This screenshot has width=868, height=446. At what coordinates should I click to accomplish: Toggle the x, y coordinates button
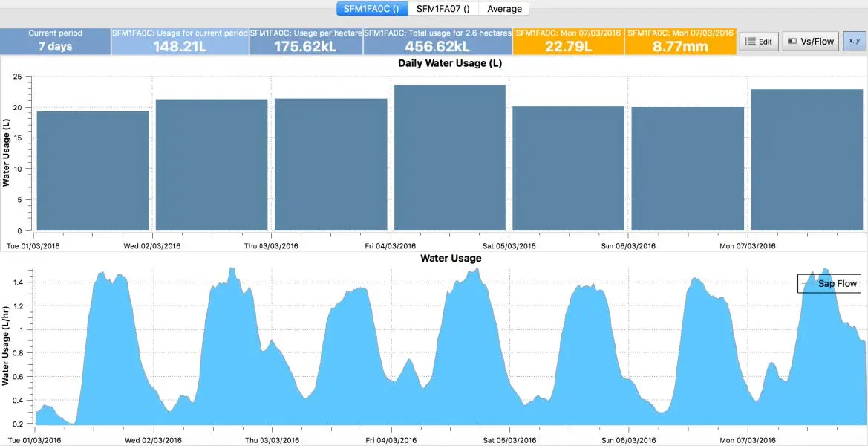[x=854, y=42]
